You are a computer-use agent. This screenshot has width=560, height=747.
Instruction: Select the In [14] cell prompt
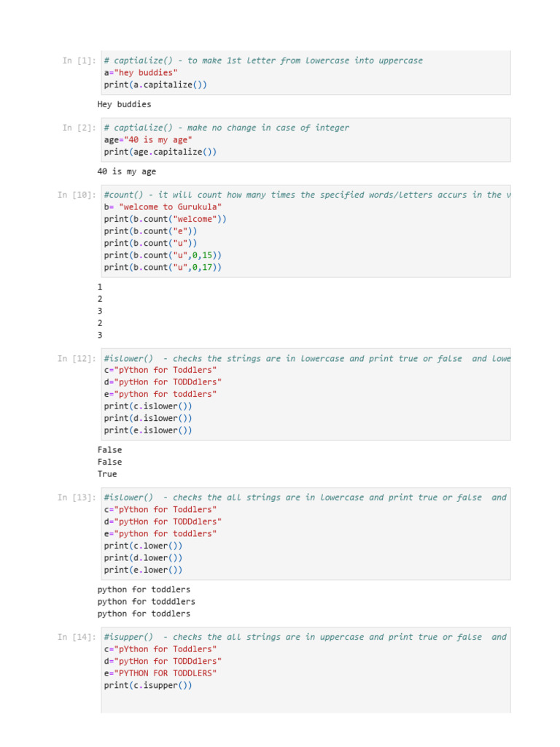tap(77, 638)
